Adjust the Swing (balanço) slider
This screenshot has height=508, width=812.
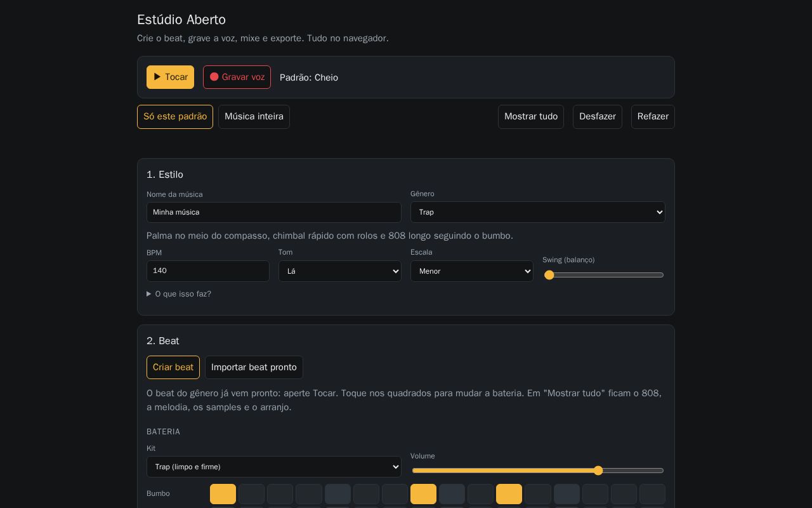[x=604, y=275]
